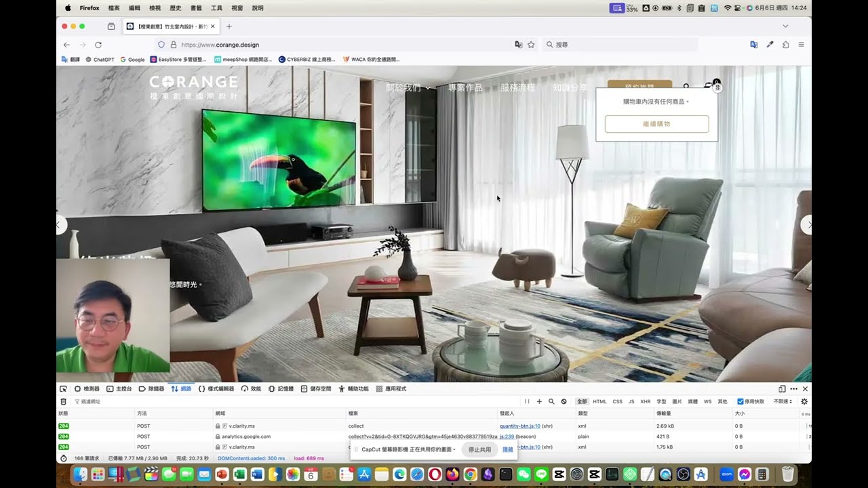This screenshot has width=868, height=488.
Task: Clear all network requests with the trash icon
Action: tap(63, 401)
